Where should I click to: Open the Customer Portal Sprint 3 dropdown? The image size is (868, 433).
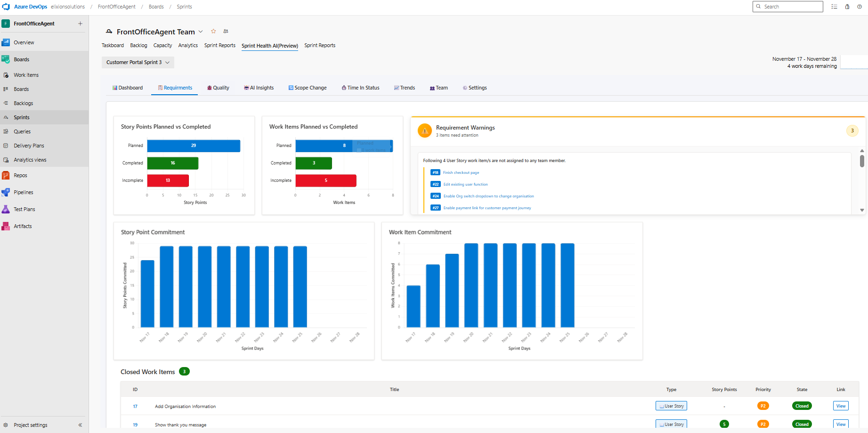pyautogui.click(x=138, y=62)
